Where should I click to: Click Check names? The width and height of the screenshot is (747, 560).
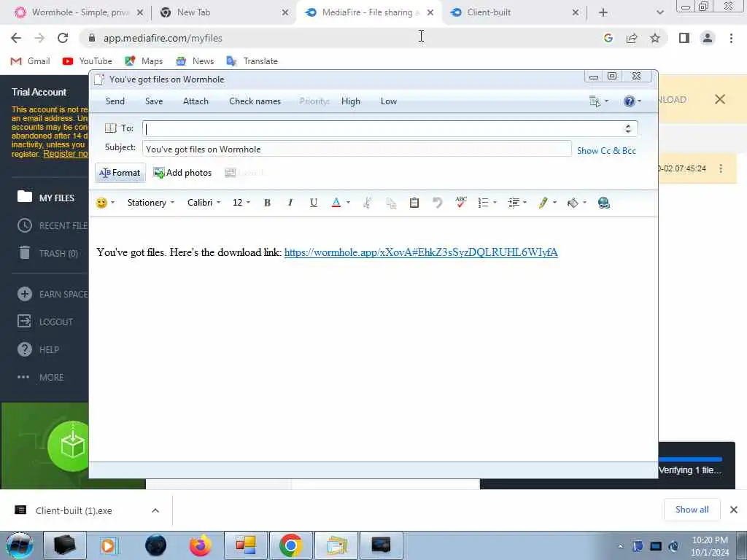[255, 101]
